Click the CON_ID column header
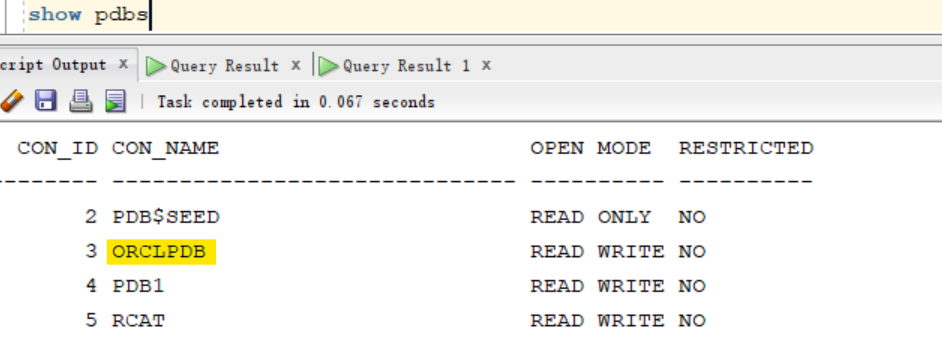Viewport: 942px width, 360px height. tap(58, 148)
